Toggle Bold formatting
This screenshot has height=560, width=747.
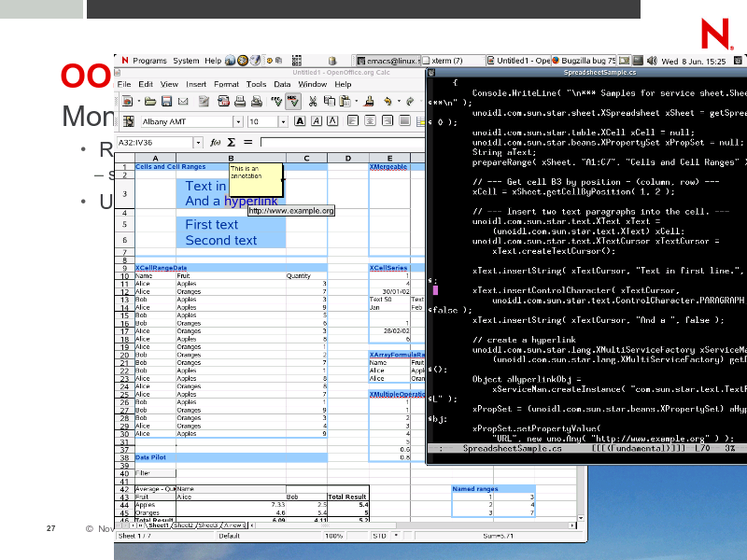click(300, 121)
